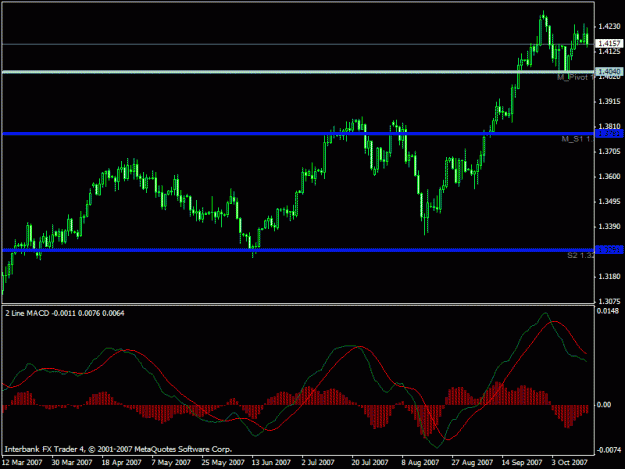Viewport: 625px width, 469px height.
Task: Select the blue M_S1 support line
Action: (298, 134)
